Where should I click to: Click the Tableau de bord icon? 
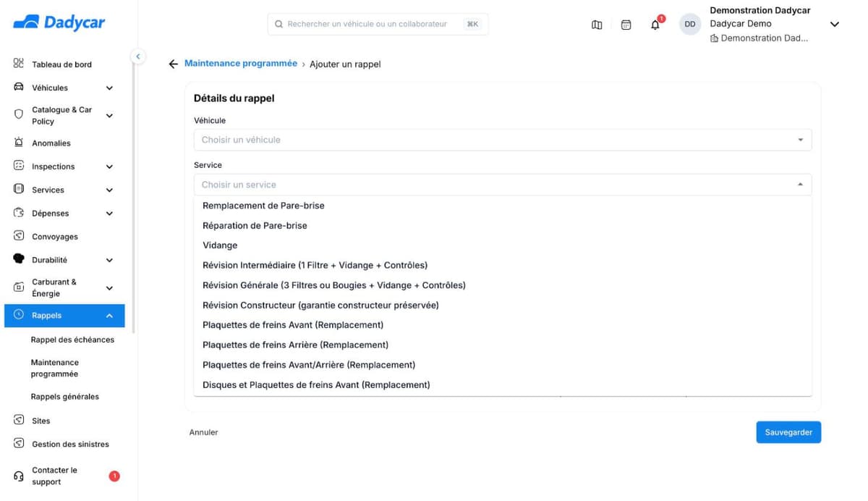pos(19,64)
